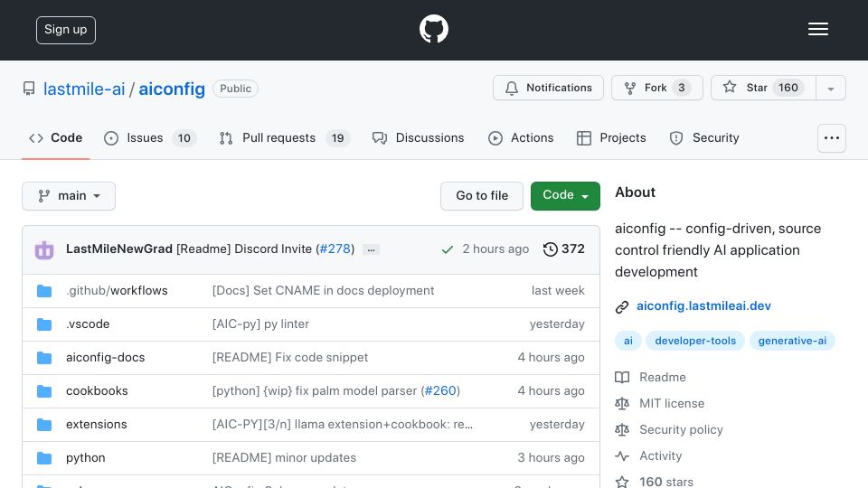Screen dimensions: 868x488
Task: Open the llama extension+cookbook commit message
Action: [342, 425]
